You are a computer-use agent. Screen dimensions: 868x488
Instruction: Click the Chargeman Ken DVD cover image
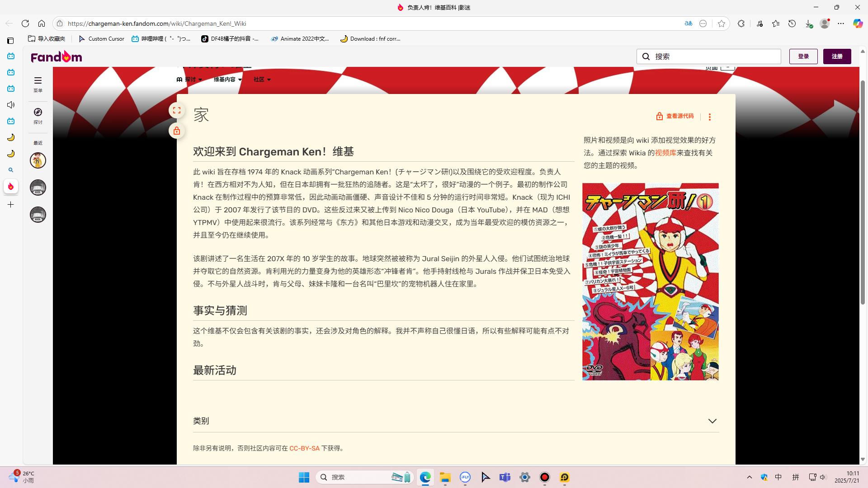click(650, 282)
